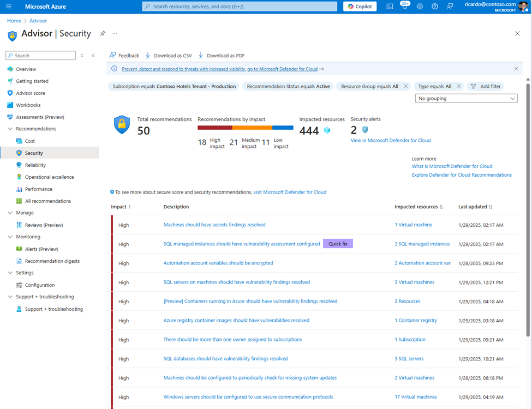Clear the sidebar search with the X icon
Image resolution: width=532 pixels, height=409 pixels.
(x=82, y=56)
